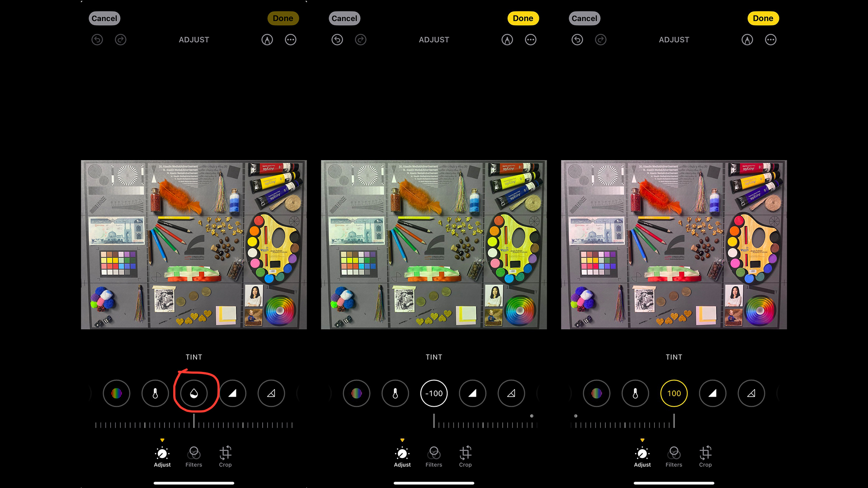The width and height of the screenshot is (868, 488).
Task: Click Done to save edits on middle panel
Action: point(522,18)
